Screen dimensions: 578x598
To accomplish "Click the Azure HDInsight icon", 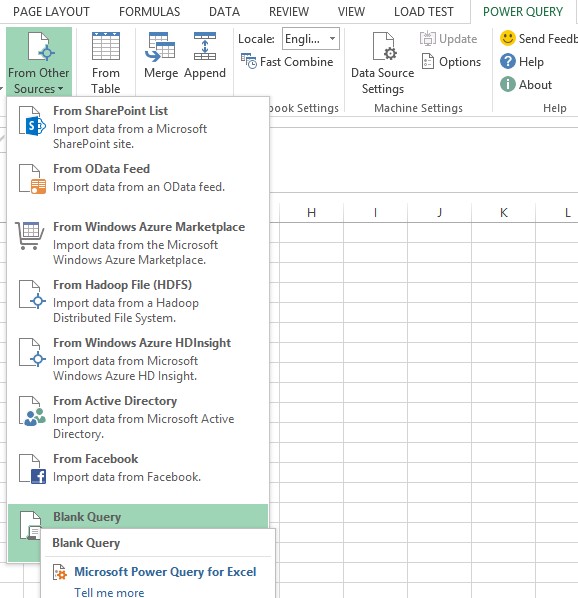I will tap(32, 353).
